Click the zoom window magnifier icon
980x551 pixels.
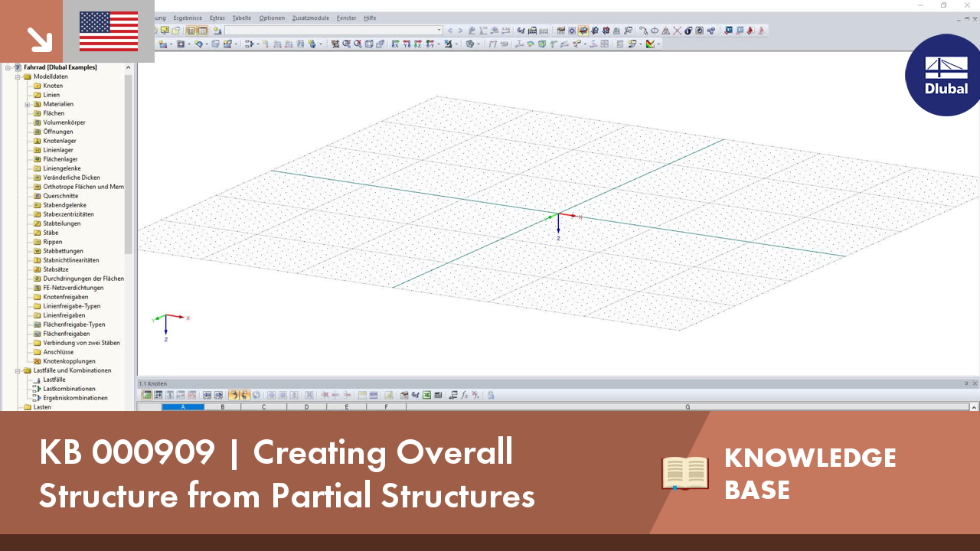tap(346, 44)
